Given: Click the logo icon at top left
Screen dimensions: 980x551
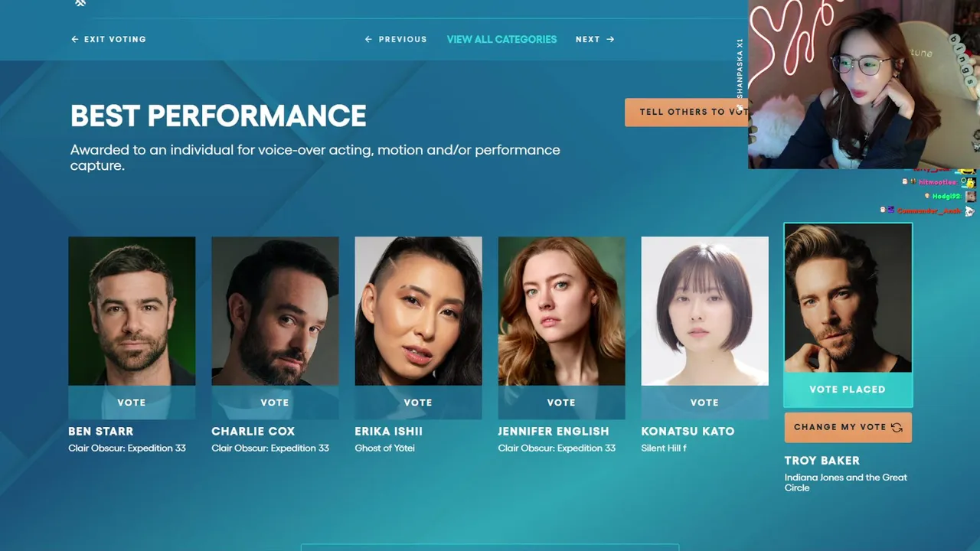Looking at the screenshot, I should click(80, 3).
